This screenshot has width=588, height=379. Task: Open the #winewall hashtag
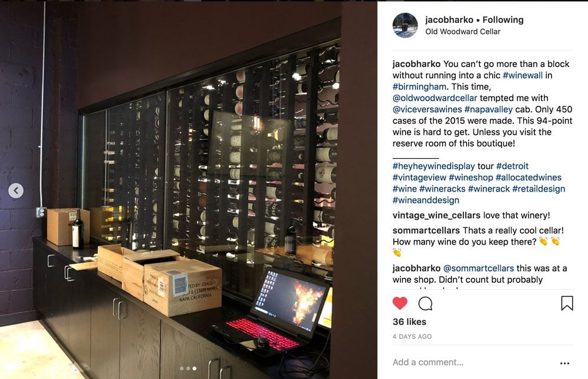pyautogui.click(x=522, y=75)
